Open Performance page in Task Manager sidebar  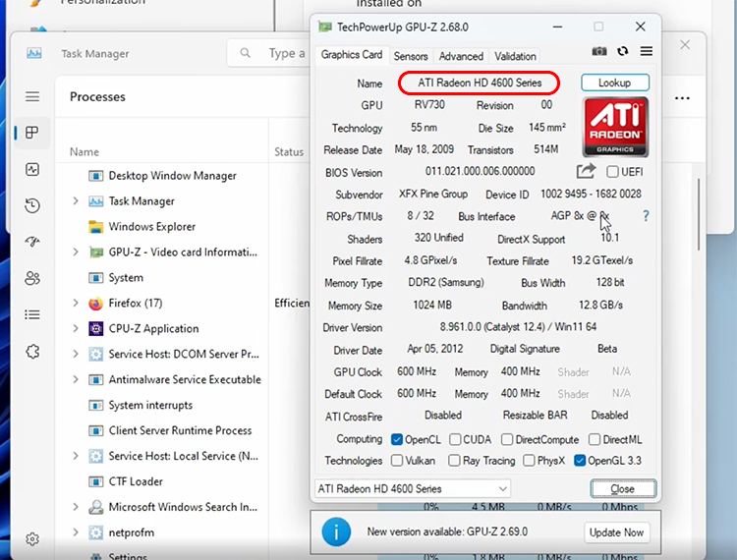[x=32, y=169]
